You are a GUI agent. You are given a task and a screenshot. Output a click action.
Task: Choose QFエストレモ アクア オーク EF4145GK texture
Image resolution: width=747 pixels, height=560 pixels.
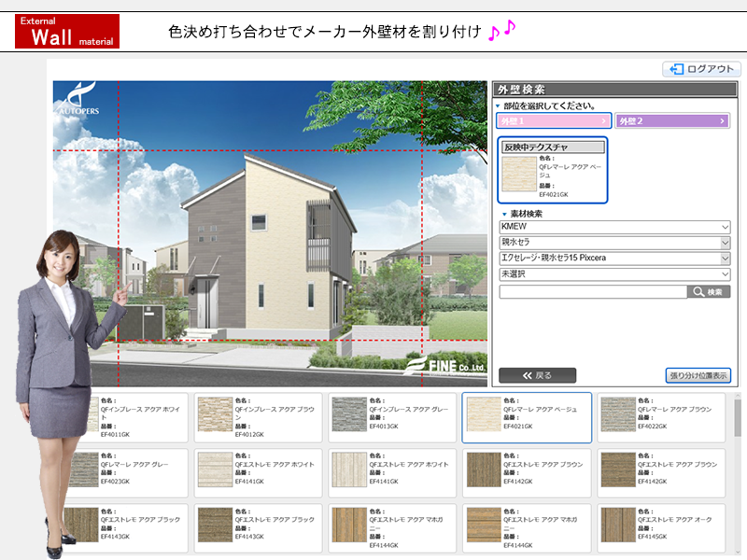(x=661, y=529)
